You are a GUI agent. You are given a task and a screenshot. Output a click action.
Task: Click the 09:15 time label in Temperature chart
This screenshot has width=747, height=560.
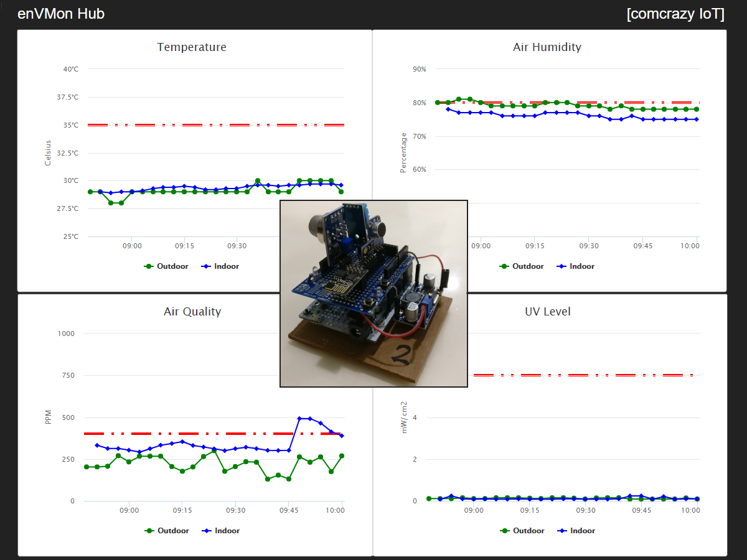click(185, 246)
